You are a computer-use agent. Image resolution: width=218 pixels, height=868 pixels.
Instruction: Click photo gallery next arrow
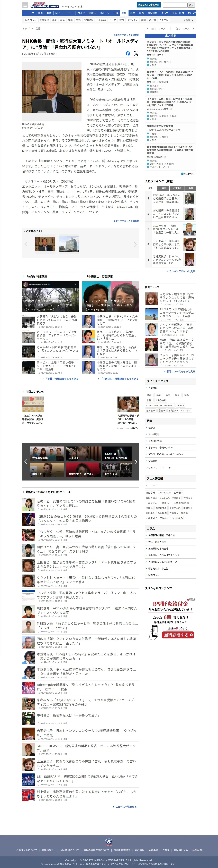click(135, 244)
